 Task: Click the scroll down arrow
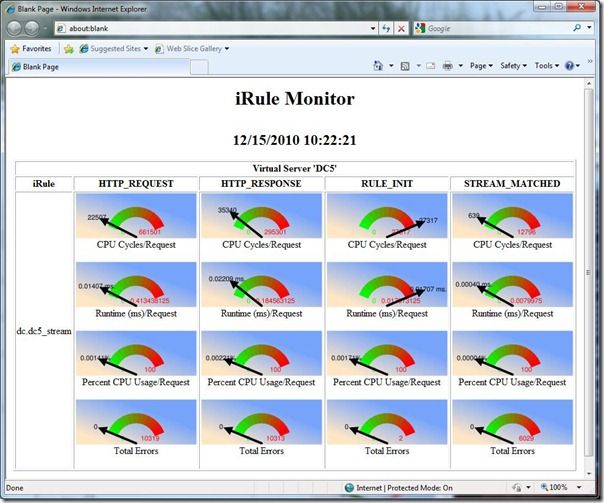pos(588,474)
